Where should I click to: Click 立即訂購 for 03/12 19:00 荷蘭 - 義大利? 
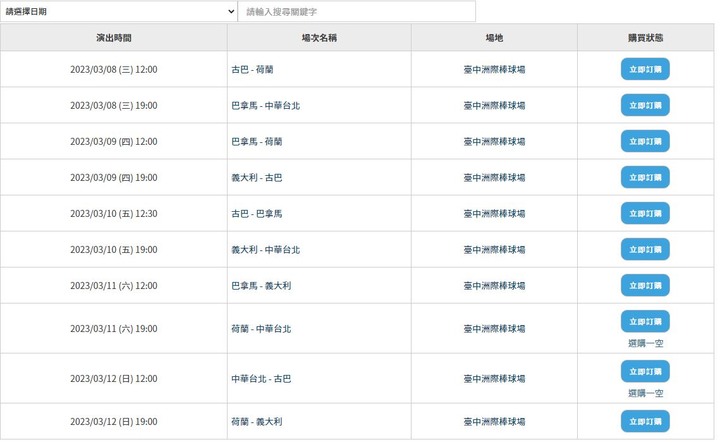645,421
